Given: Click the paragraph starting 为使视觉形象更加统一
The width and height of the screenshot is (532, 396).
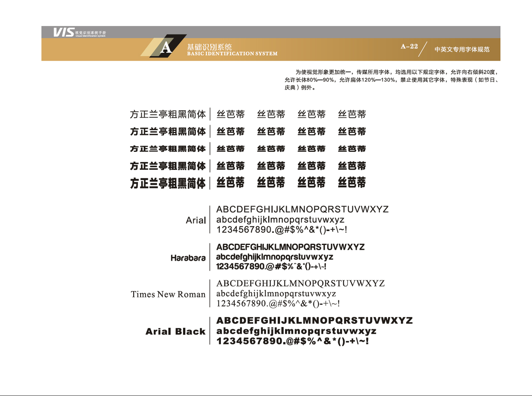Looking at the screenshot, I should [392, 80].
